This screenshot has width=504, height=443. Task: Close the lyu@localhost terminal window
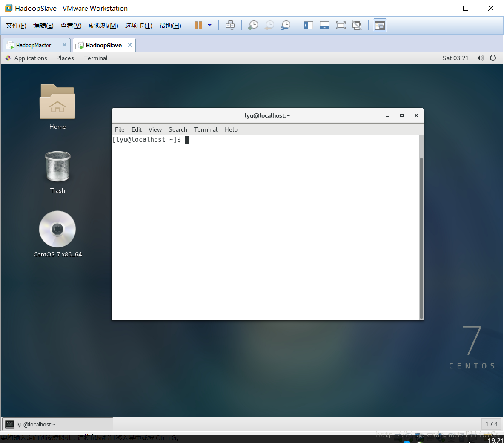(416, 115)
